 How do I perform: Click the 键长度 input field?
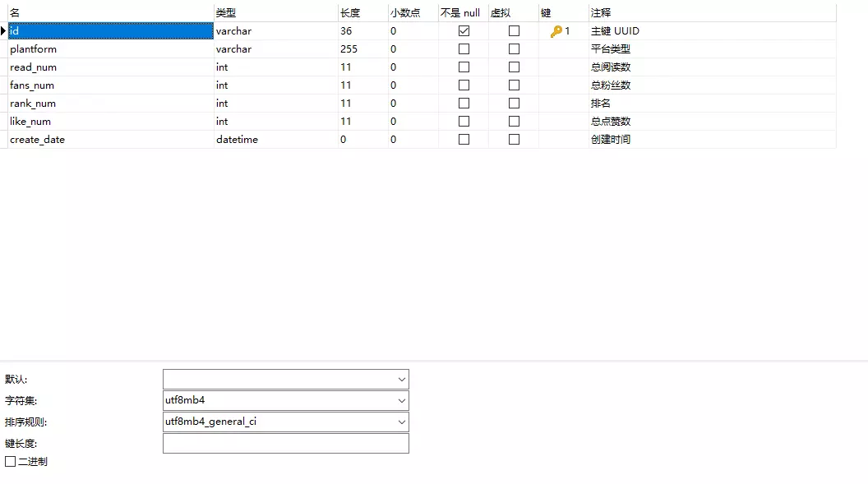coord(286,444)
